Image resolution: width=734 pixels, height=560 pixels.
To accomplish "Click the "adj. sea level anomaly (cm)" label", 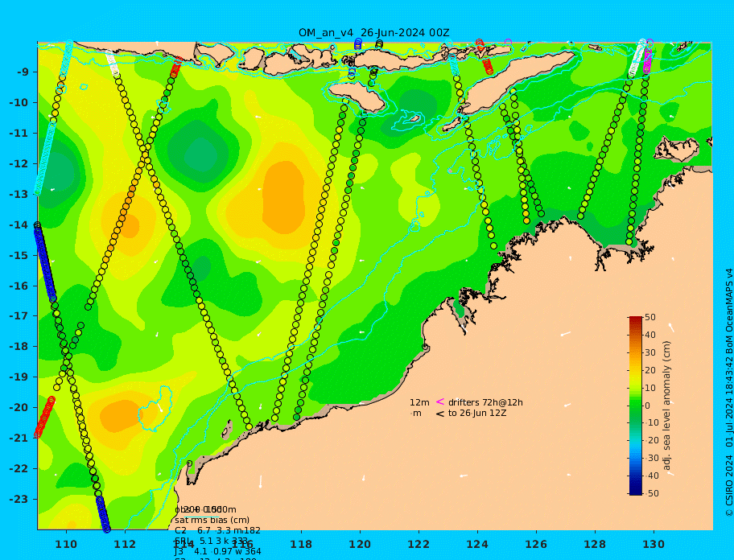I will 666,406.
